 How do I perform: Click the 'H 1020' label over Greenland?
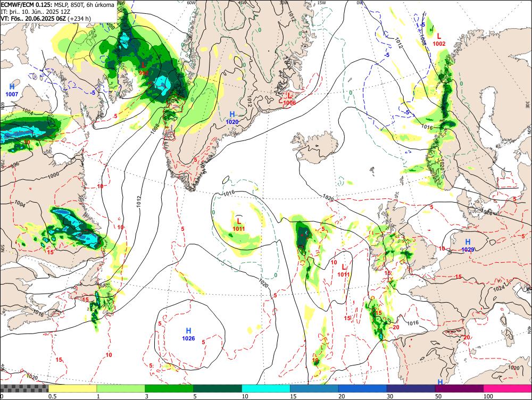[232, 118]
